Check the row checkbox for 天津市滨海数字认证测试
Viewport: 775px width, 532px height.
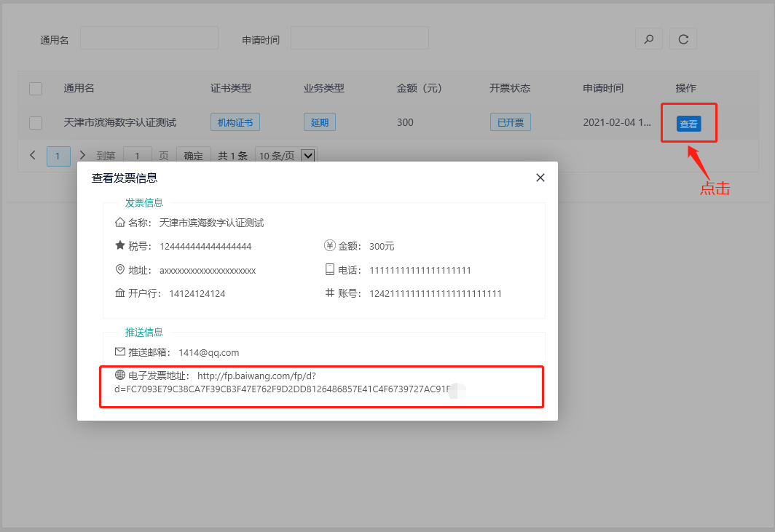click(x=36, y=123)
